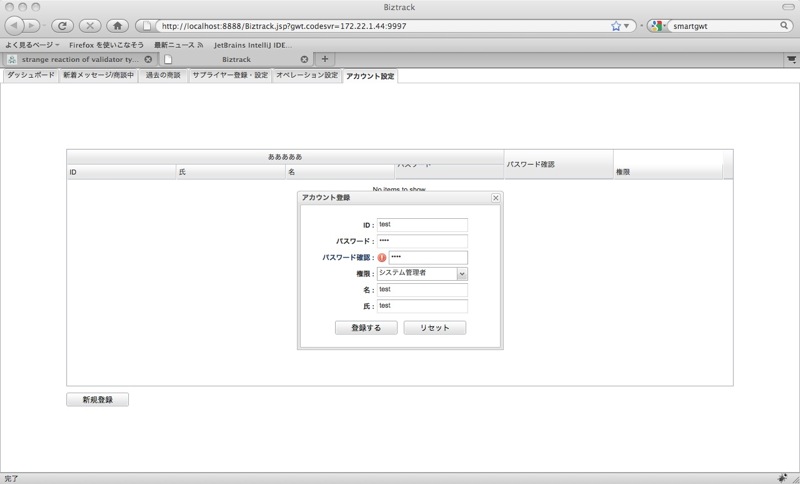Click the 新規登録 button below the grid
This screenshot has width=800, height=484.
pyautogui.click(x=98, y=399)
